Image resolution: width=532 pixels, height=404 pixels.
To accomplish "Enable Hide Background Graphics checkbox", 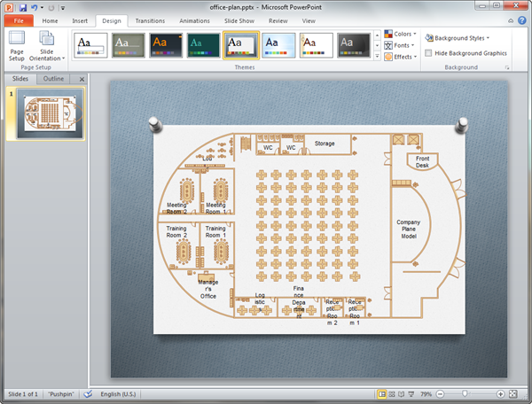I will tap(429, 53).
